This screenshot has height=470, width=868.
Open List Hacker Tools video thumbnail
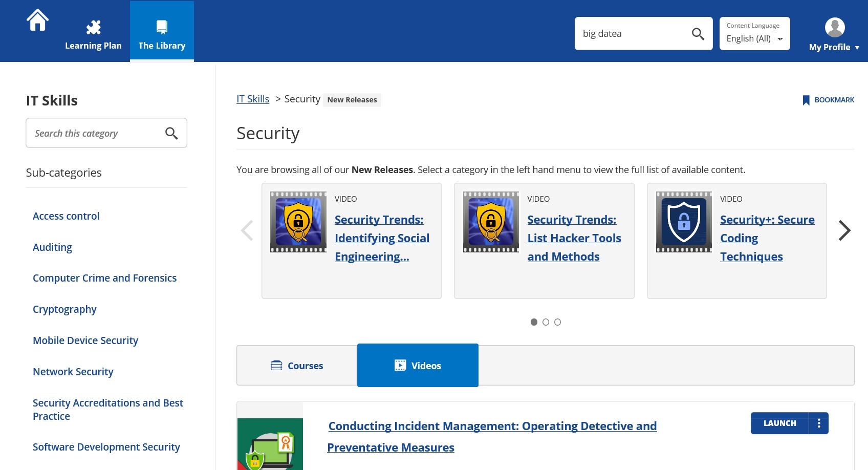[491, 222]
